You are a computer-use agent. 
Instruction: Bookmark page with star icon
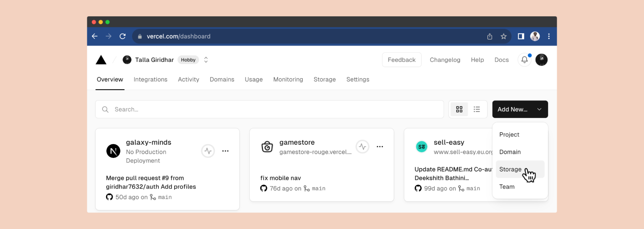pos(504,36)
